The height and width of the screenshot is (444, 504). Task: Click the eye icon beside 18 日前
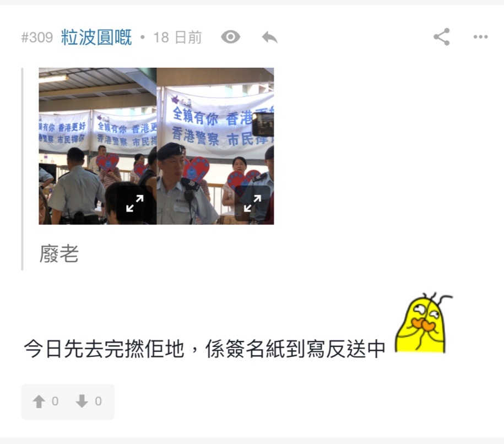tap(230, 37)
